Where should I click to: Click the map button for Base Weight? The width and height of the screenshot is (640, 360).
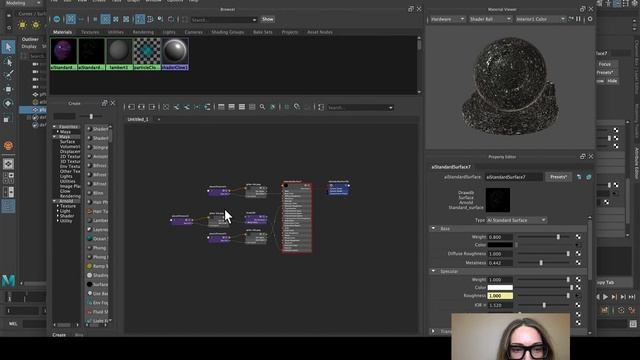578,237
